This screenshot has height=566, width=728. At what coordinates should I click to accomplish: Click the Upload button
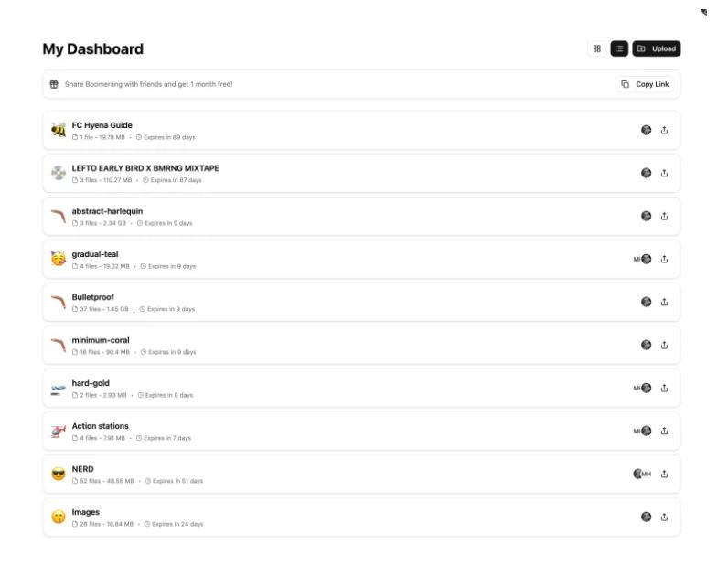click(657, 48)
